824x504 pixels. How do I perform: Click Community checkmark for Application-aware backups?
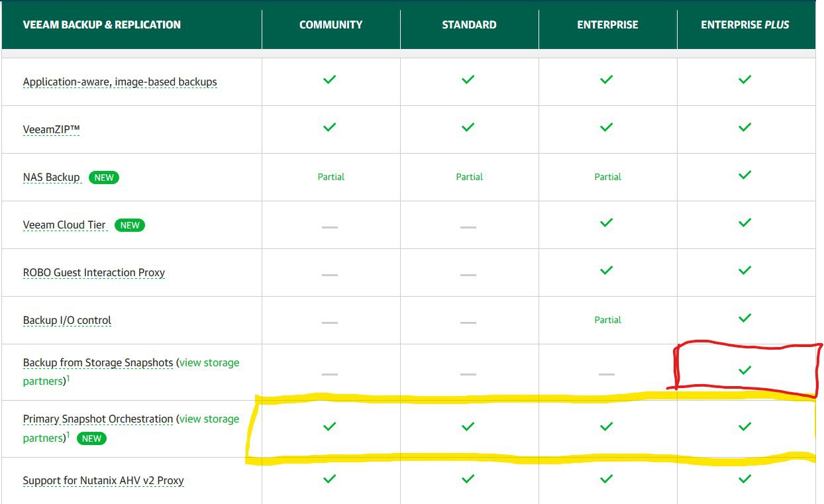330,79
